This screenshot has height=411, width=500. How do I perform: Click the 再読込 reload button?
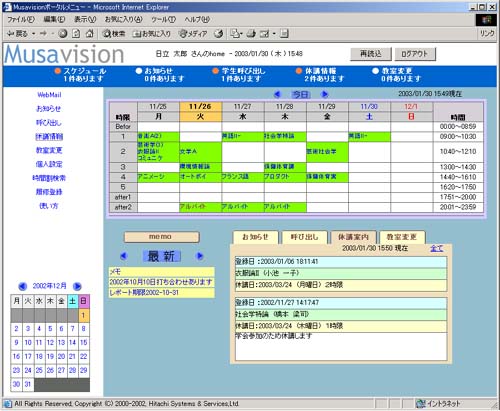(x=371, y=54)
